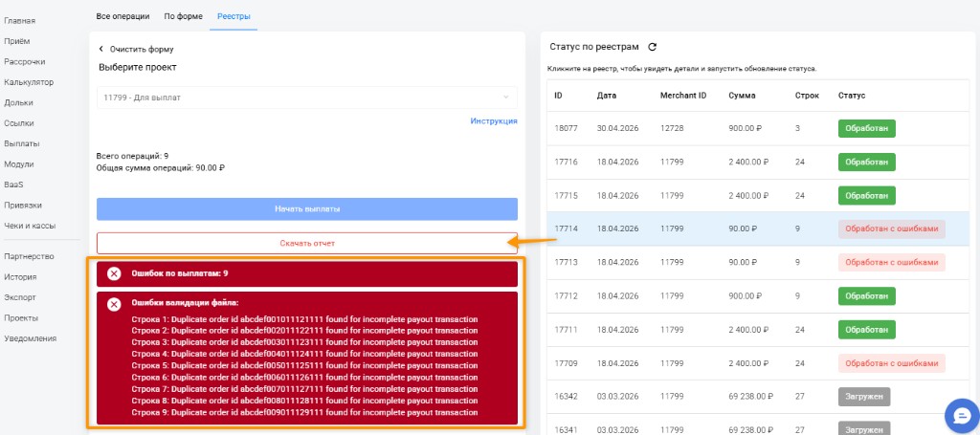This screenshot has height=435, width=980.
Task: Click Обработан status of registry 17712
Action: point(866,295)
